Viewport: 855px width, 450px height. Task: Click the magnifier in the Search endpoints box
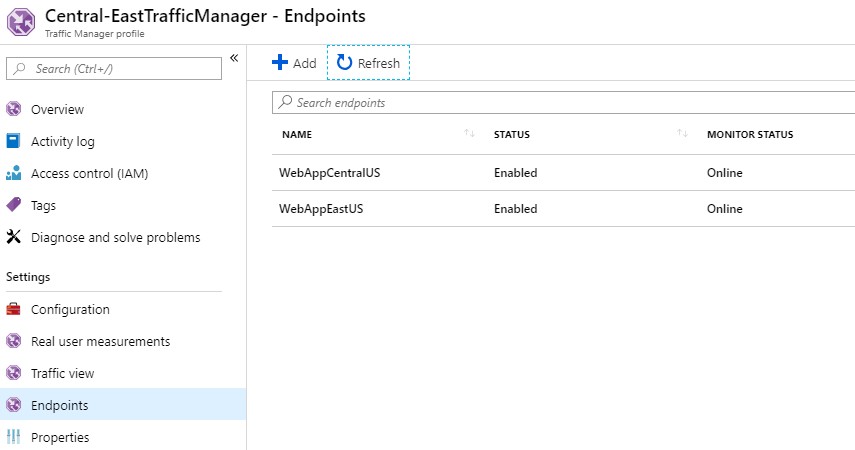coord(285,102)
